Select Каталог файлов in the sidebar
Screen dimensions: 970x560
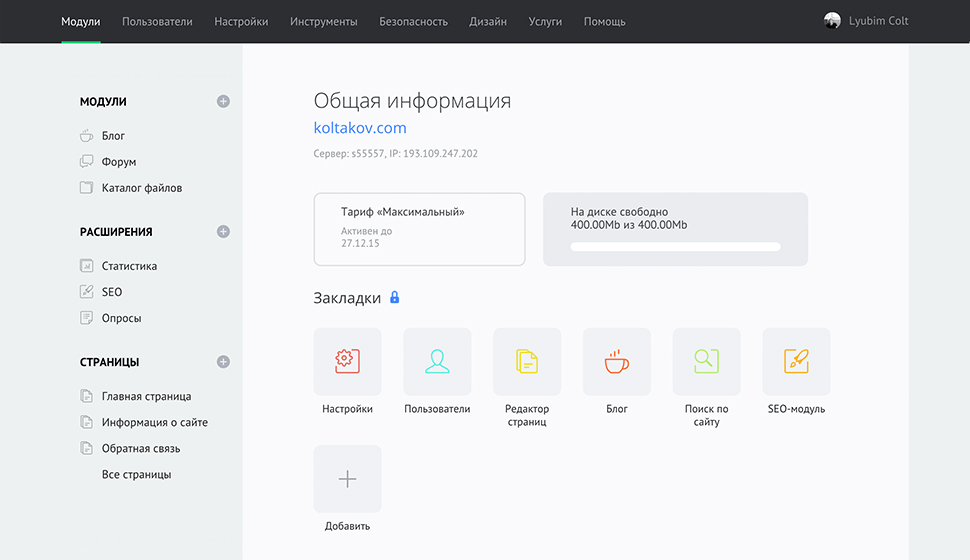[x=141, y=187]
